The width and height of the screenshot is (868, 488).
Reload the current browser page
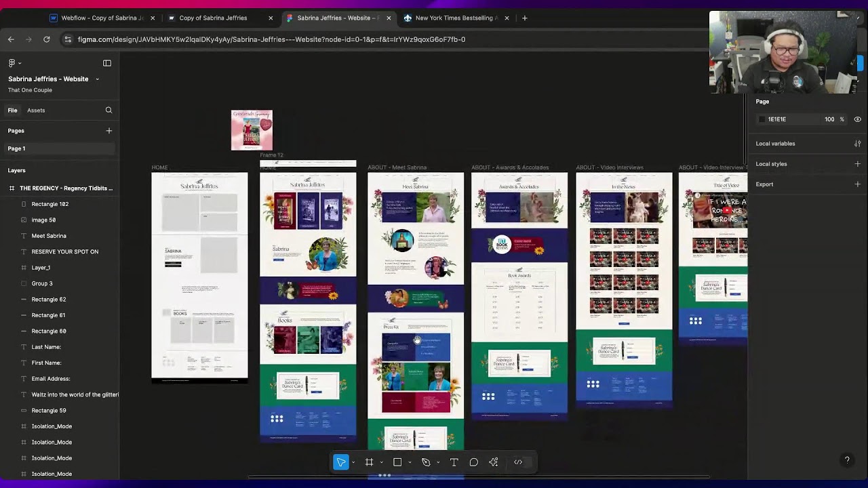(x=46, y=39)
